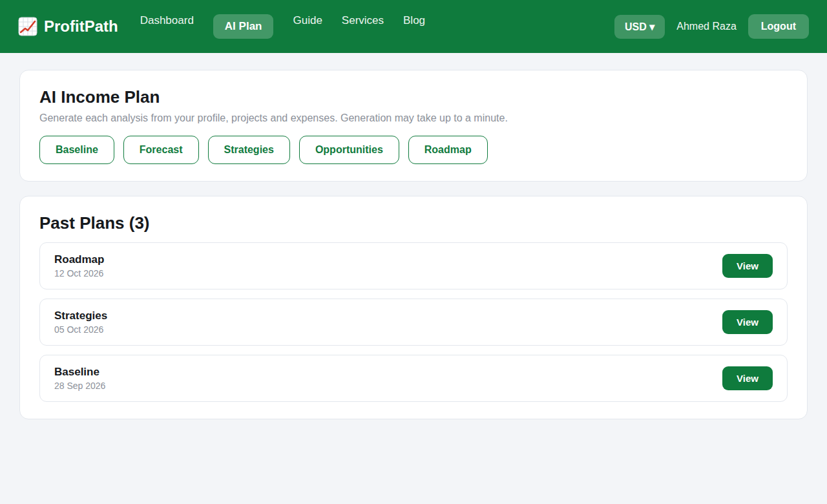Open the USD currency dropdown

[640, 26]
